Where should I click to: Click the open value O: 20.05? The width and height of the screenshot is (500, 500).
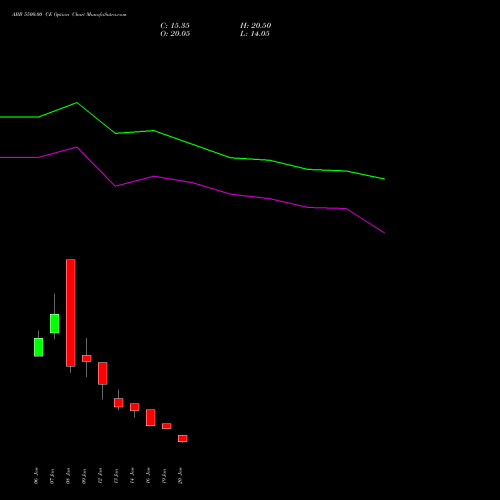[175, 34]
